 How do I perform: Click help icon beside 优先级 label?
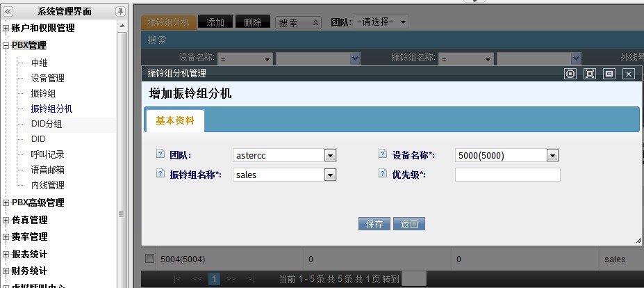383,174
